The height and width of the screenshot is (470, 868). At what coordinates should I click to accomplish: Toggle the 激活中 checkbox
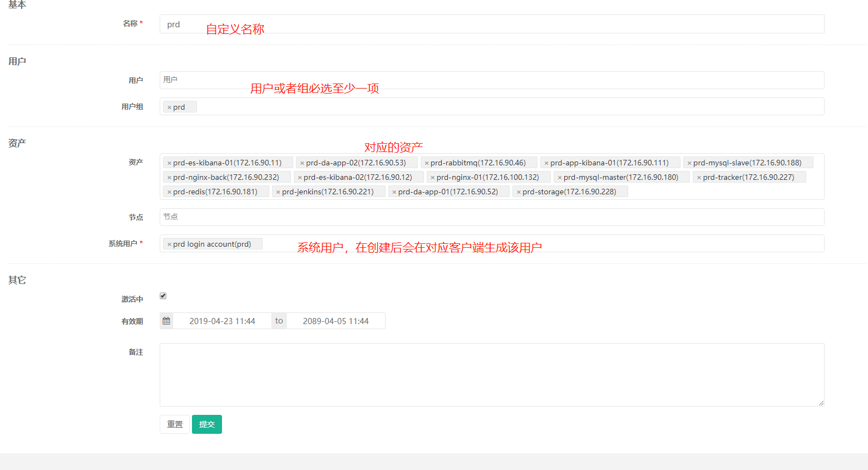pyautogui.click(x=163, y=296)
